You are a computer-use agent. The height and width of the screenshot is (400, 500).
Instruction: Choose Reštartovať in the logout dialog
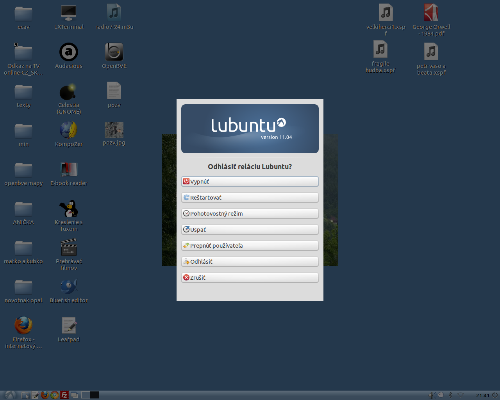click(250, 198)
